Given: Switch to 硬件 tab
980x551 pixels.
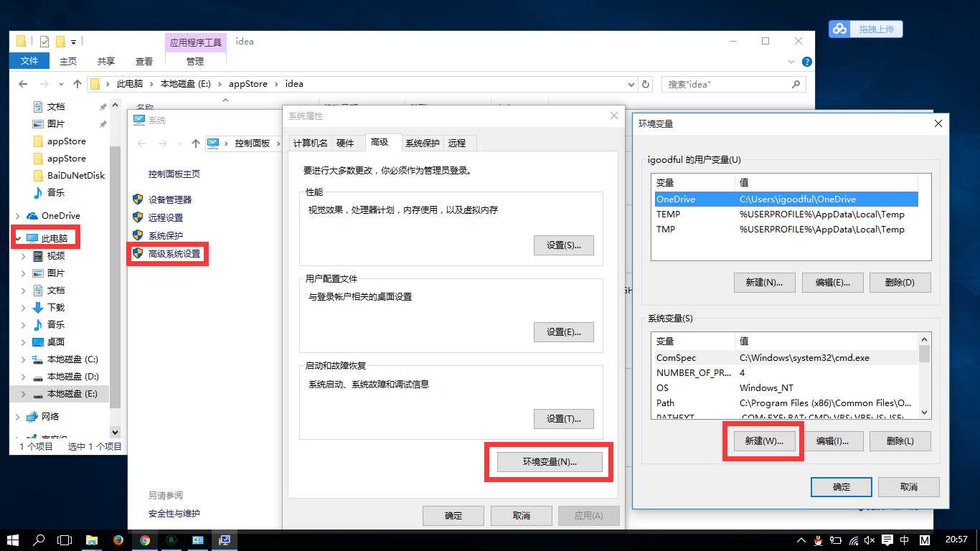Looking at the screenshot, I should pyautogui.click(x=345, y=143).
